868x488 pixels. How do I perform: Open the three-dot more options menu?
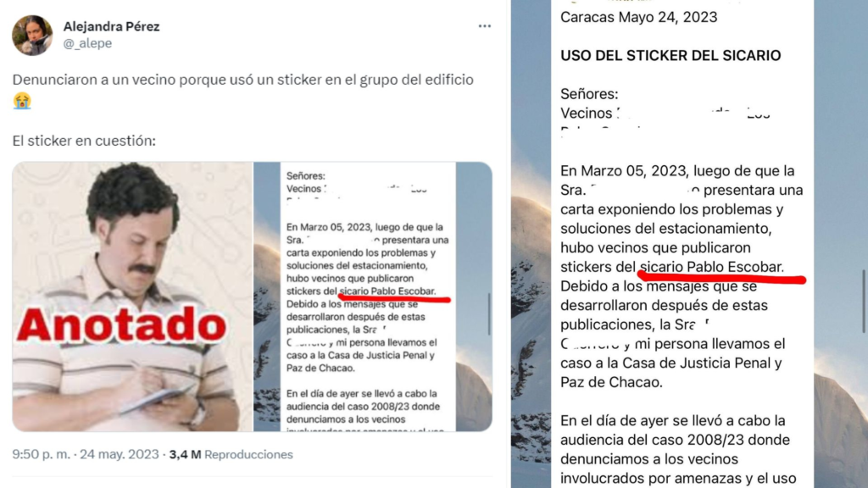point(484,26)
